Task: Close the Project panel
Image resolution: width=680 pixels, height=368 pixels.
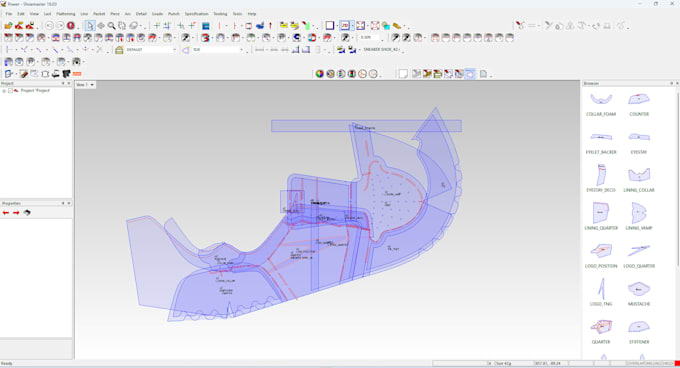Action: point(69,83)
